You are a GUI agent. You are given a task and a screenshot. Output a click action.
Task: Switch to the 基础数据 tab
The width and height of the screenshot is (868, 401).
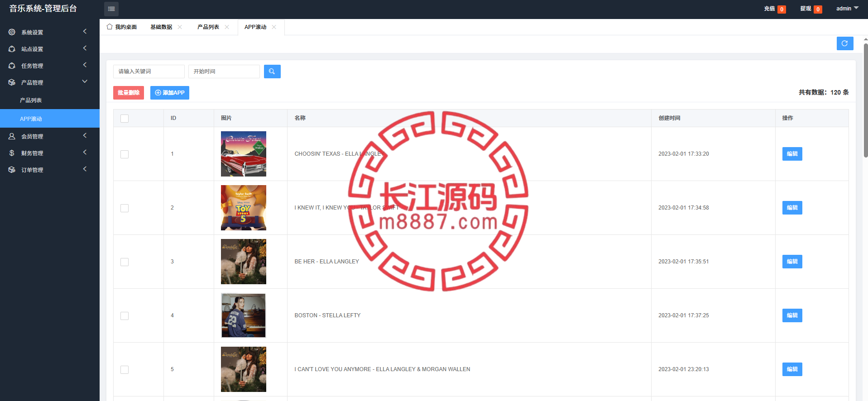[x=161, y=27]
